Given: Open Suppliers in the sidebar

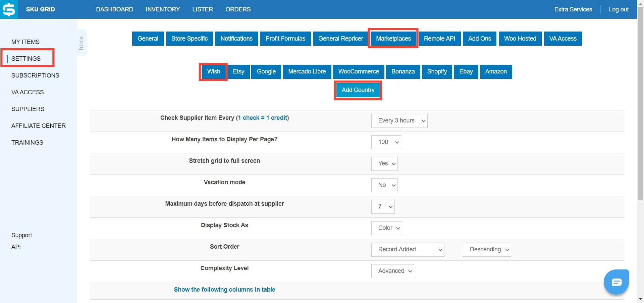Looking at the screenshot, I should click(28, 109).
